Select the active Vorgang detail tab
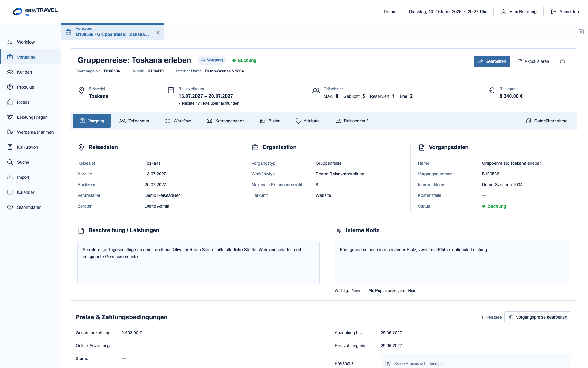 point(92,121)
